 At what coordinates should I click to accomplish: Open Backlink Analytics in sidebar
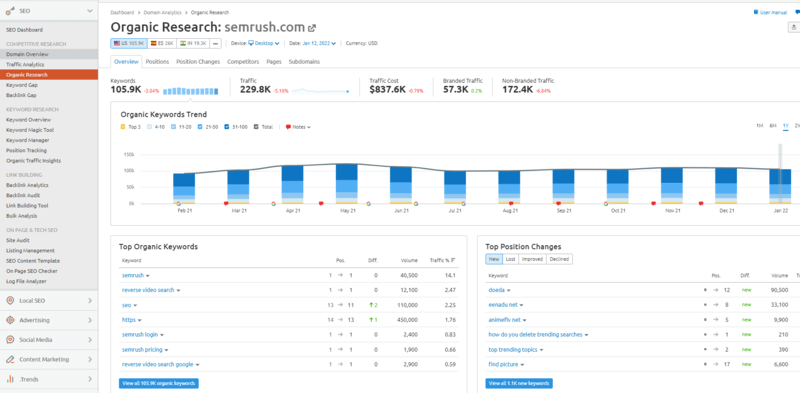[x=27, y=185]
